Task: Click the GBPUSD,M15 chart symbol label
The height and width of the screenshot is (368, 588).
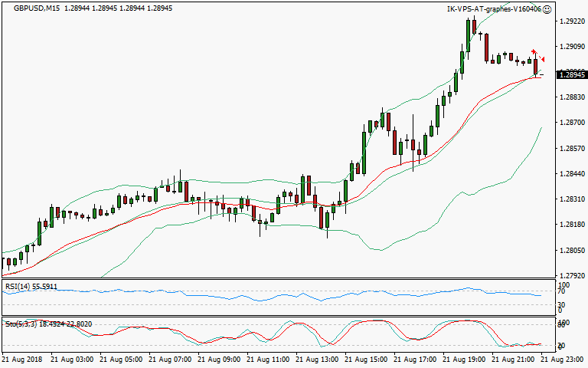Action: coord(37,8)
